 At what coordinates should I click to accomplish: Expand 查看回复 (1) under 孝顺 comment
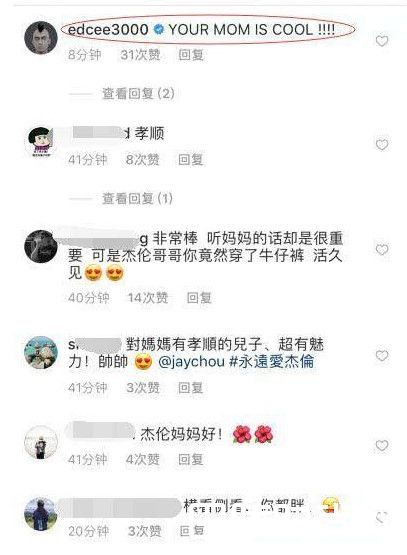coord(137,198)
